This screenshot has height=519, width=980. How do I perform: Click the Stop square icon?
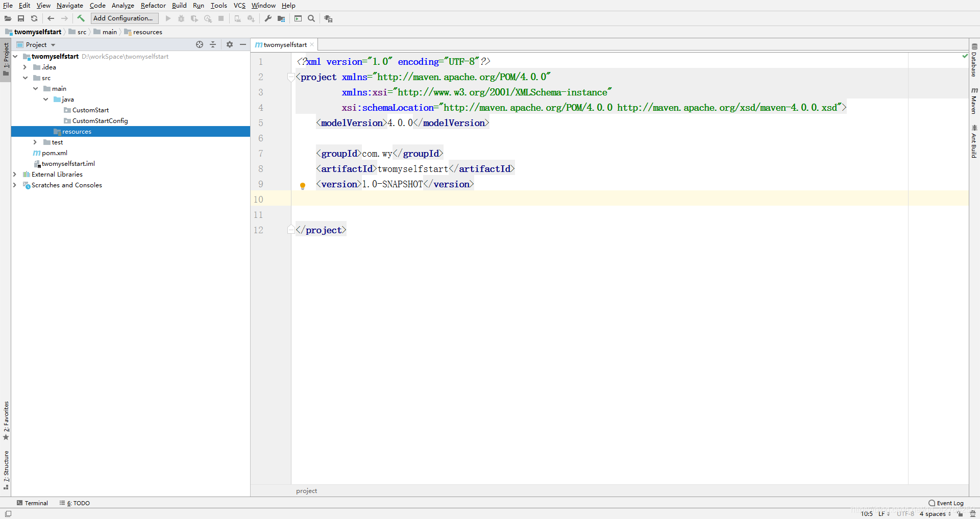pos(221,18)
